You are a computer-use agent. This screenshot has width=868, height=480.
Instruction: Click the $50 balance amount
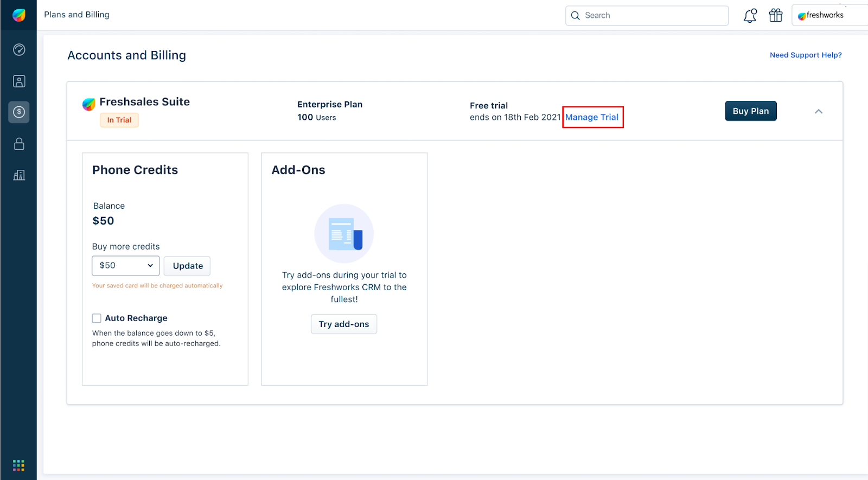coord(103,221)
